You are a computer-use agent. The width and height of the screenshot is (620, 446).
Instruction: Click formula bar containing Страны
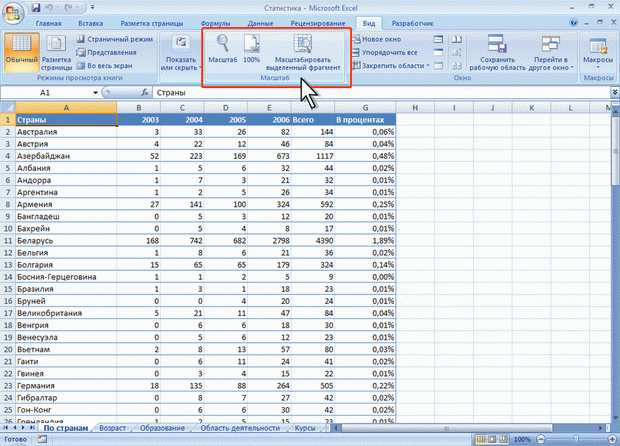tap(382, 93)
